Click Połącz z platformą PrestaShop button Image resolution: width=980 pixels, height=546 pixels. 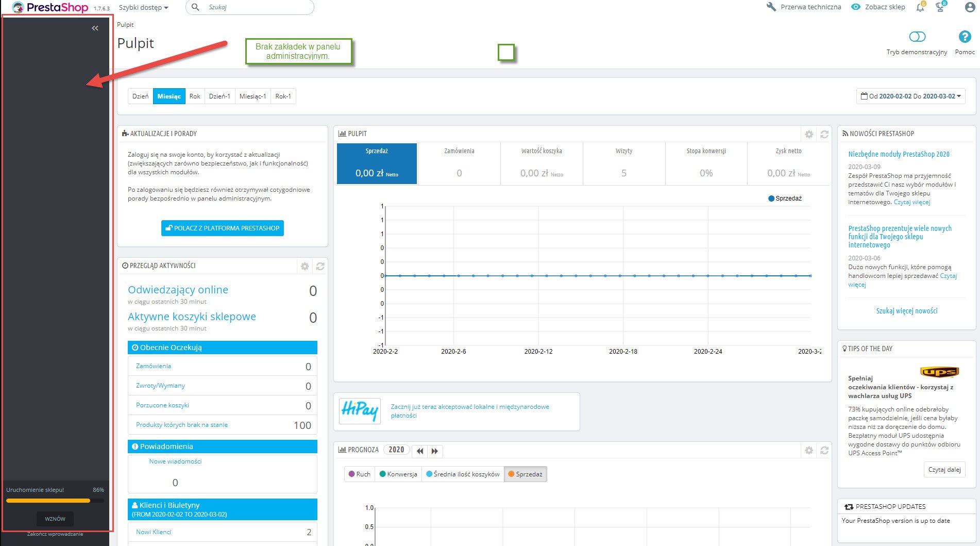[x=222, y=228]
